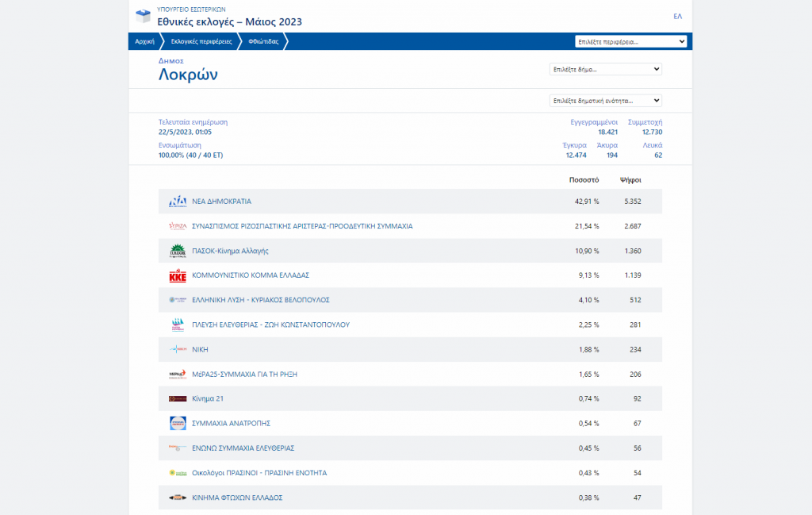Click the Έγκυρα value 12.474
Viewport: 812px width, 515px height.
[576, 156]
